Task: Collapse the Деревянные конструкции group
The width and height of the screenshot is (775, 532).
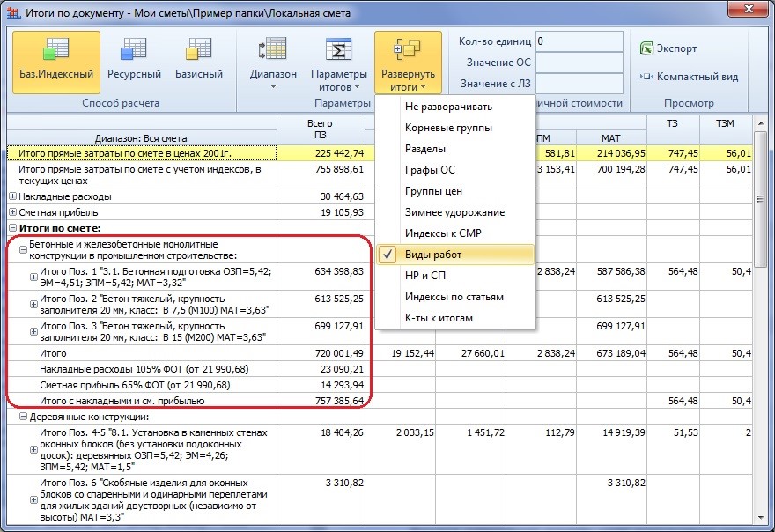Action: pyautogui.click(x=23, y=417)
